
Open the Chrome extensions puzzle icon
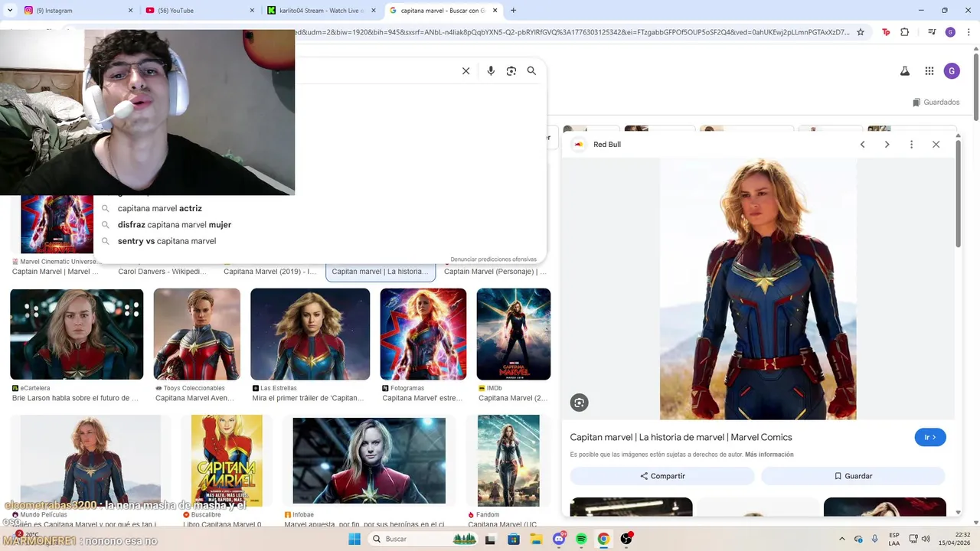click(x=905, y=32)
